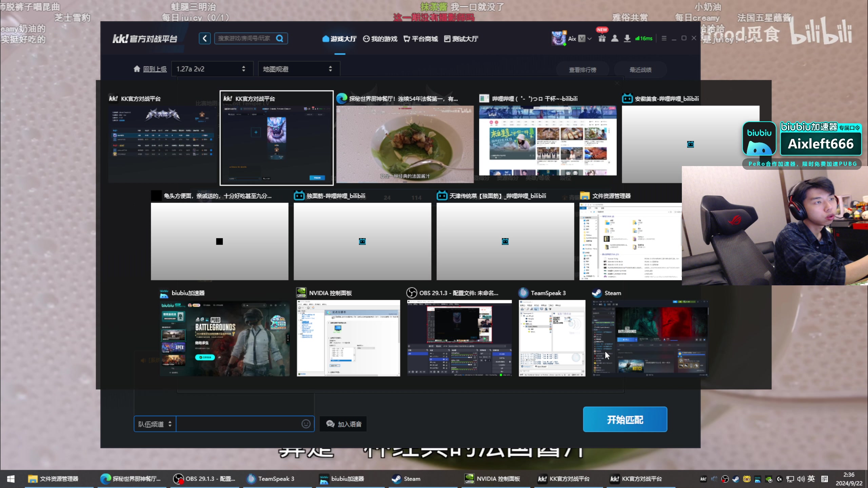Click the NVIDIA tray icon
The width and height of the screenshot is (868, 488).
point(769,479)
